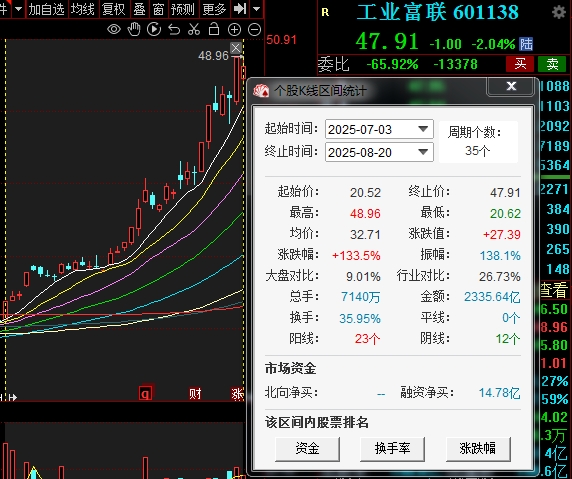The width and height of the screenshot is (572, 479).
Task: Click the q marker on chart bottom
Action: pyautogui.click(x=145, y=394)
